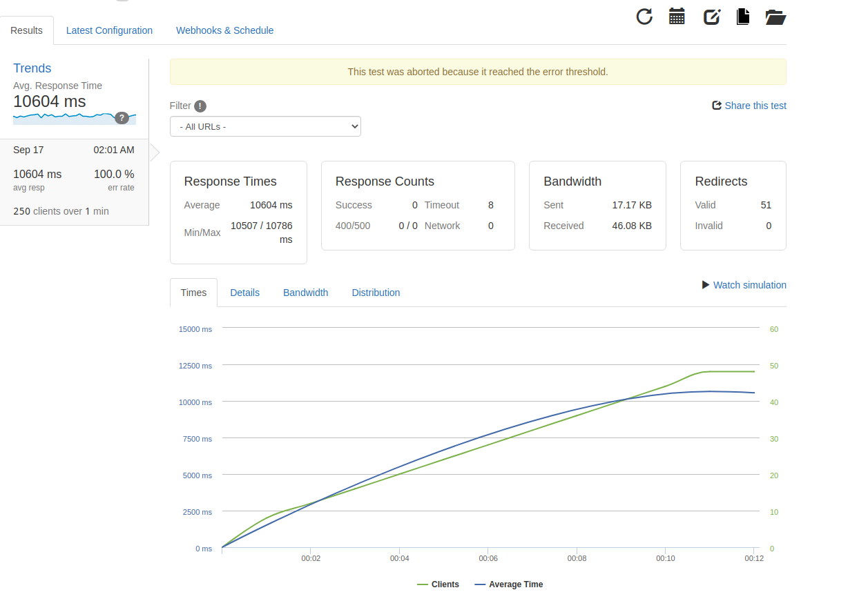Image resolution: width=868 pixels, height=610 pixels.
Task: Click the refresh/re-run test icon
Action: click(644, 17)
